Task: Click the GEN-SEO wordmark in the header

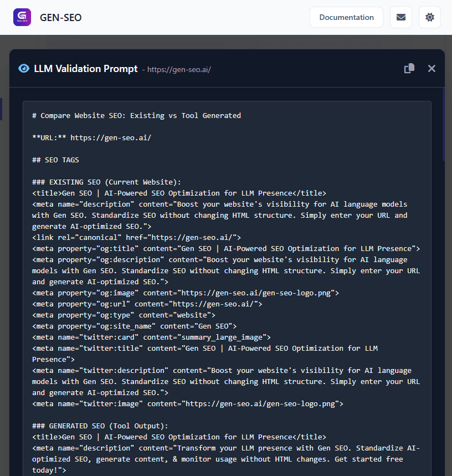Action: tap(60, 17)
